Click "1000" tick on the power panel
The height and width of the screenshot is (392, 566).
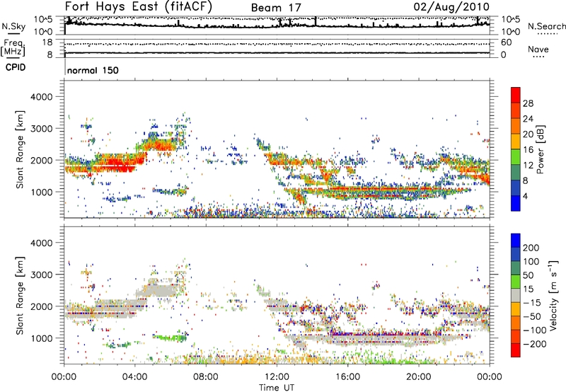point(41,192)
